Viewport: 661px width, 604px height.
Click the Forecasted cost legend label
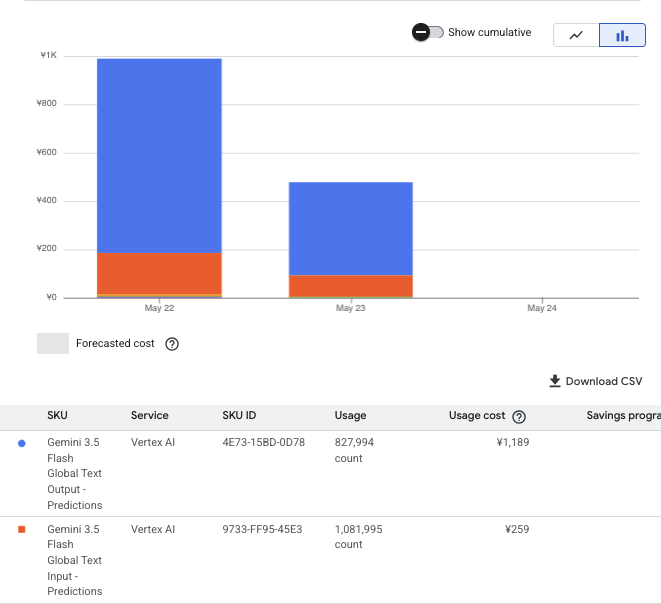click(115, 344)
